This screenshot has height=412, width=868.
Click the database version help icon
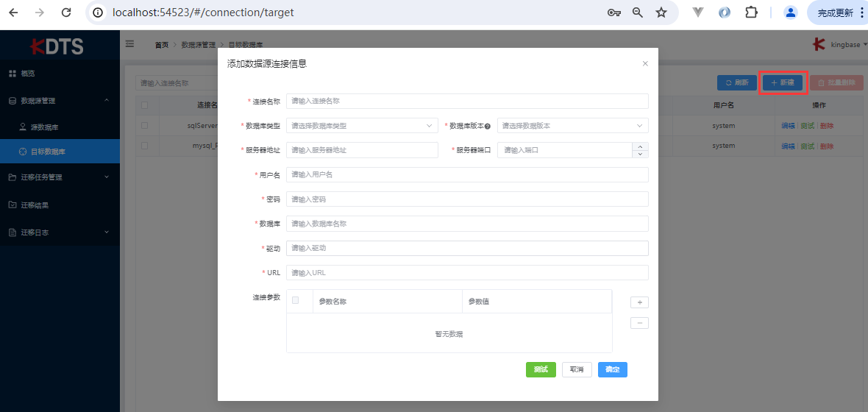488,126
